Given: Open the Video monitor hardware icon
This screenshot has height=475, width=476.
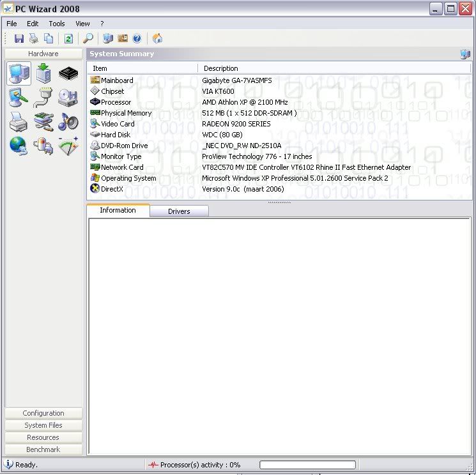Looking at the screenshot, I should (19, 98).
